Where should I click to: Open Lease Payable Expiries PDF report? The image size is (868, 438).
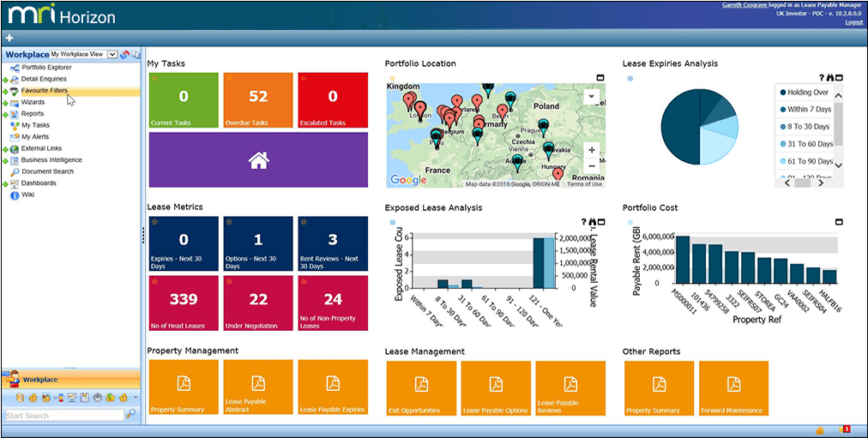333,387
